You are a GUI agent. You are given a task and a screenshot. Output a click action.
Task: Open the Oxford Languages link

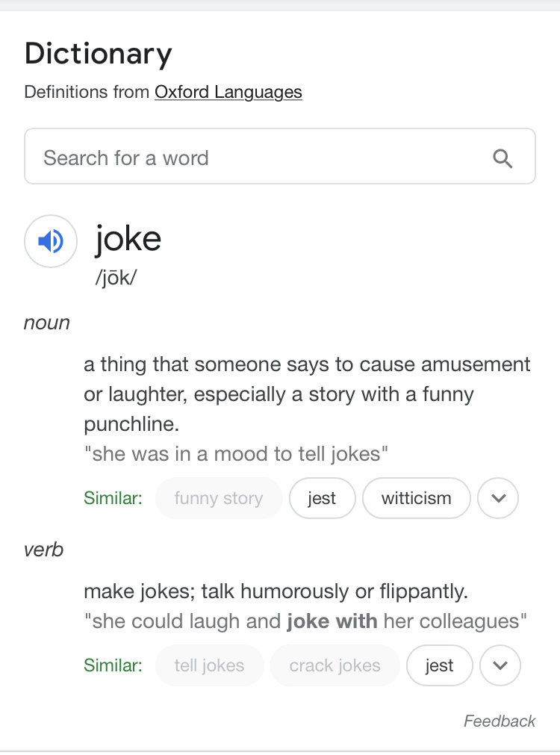click(x=228, y=92)
